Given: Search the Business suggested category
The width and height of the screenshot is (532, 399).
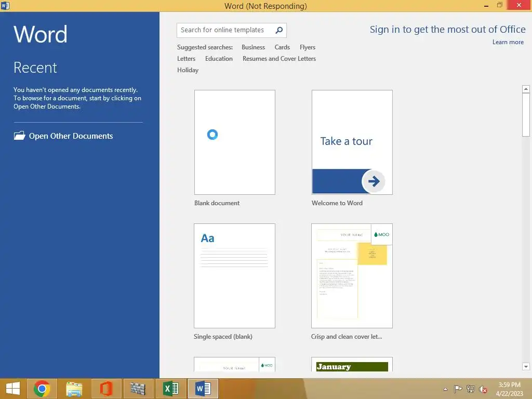Looking at the screenshot, I should (253, 47).
